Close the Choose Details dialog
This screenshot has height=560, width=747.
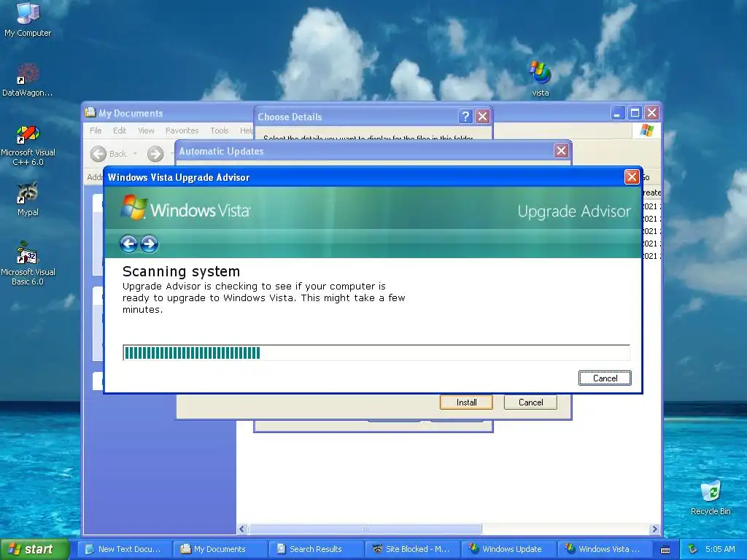pyautogui.click(x=483, y=116)
